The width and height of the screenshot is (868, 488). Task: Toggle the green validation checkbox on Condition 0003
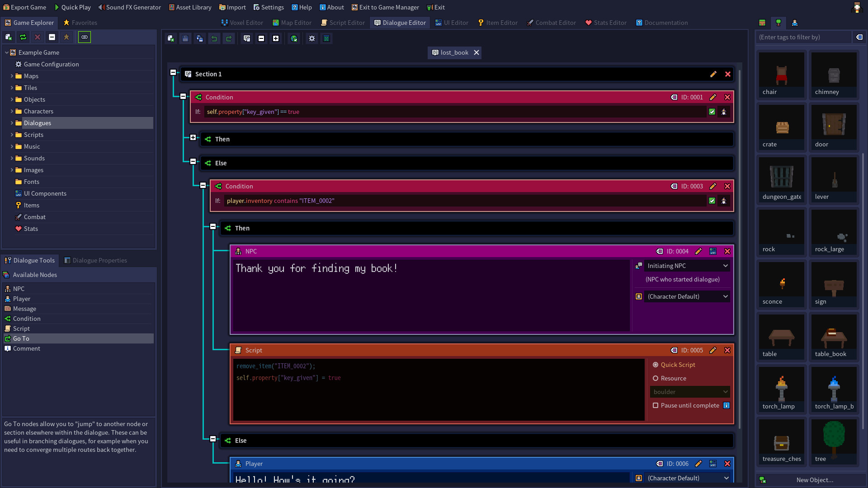tap(712, 201)
